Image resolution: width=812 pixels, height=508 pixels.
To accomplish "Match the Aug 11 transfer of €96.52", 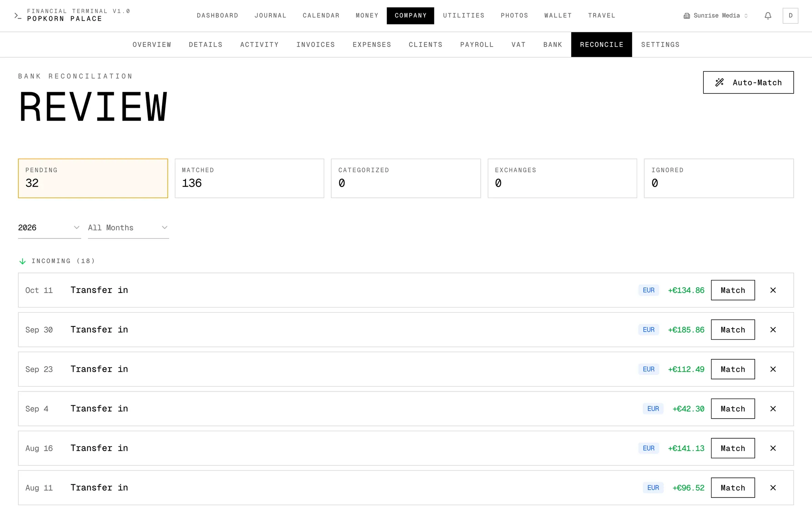I will tap(733, 488).
